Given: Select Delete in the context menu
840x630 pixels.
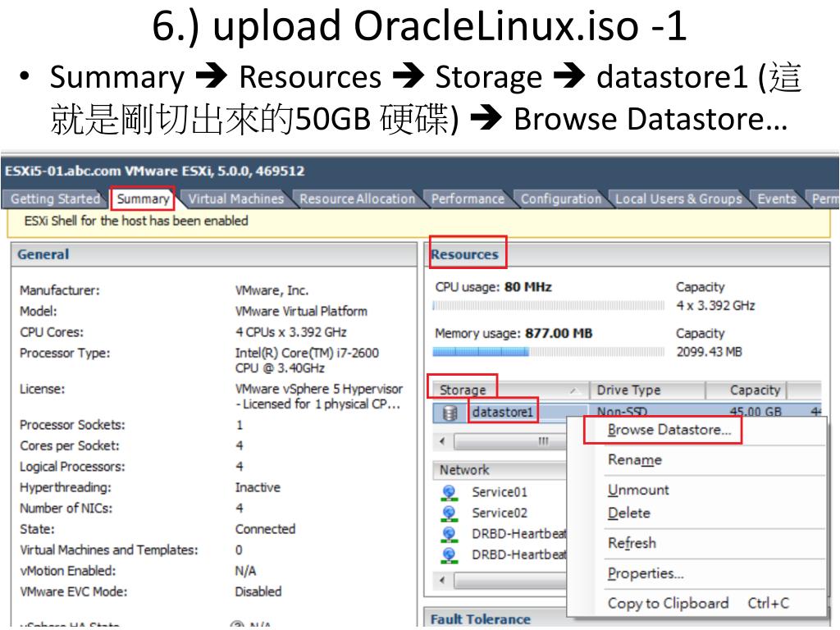Looking at the screenshot, I should 629,514.
